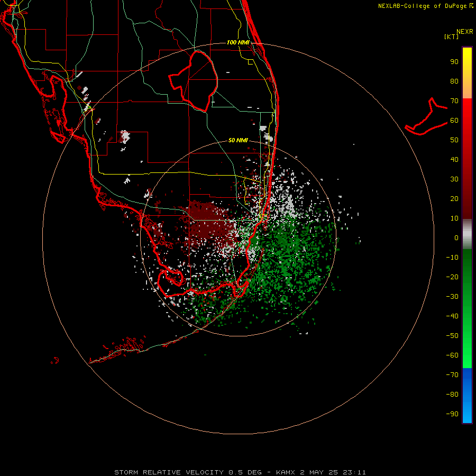The width and height of the screenshot is (476, 476).
Task: Click the -80 value on velocity scale
Action: pyautogui.click(x=452, y=395)
